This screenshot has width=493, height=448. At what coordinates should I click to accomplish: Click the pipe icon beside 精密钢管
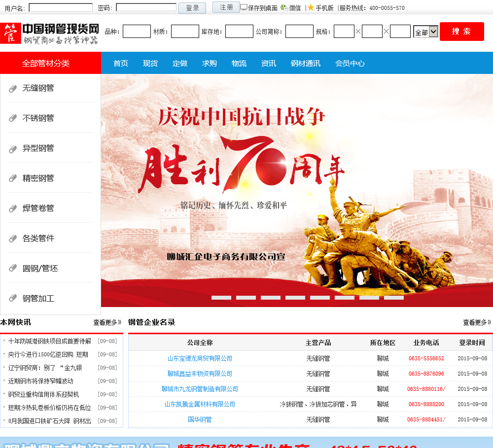point(13,178)
